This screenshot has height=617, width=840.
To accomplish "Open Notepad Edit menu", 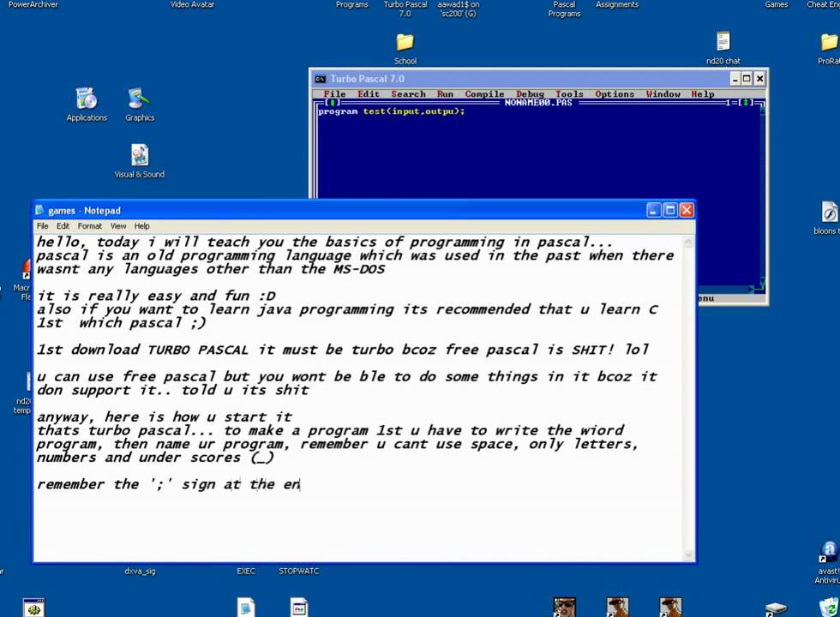I will point(63,226).
